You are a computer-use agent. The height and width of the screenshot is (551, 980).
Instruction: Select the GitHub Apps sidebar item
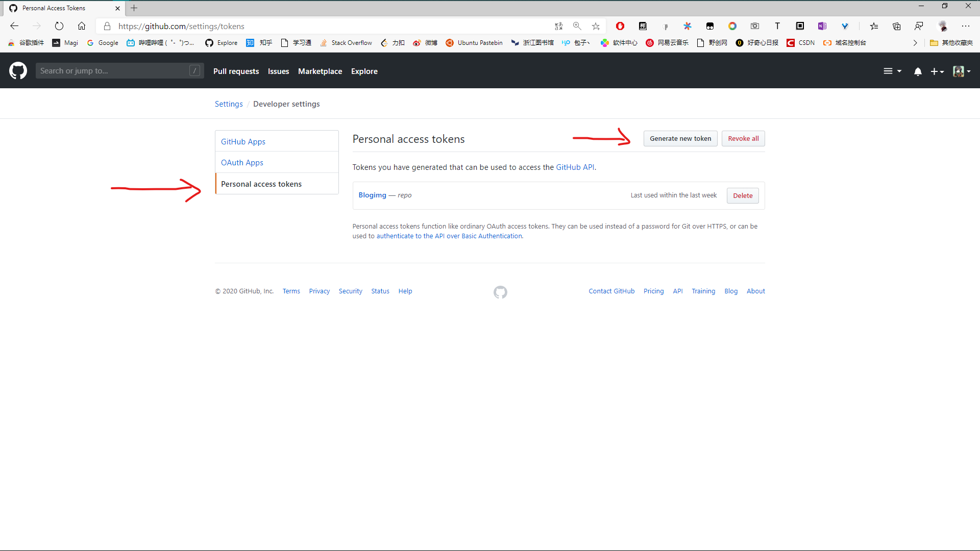coord(243,142)
